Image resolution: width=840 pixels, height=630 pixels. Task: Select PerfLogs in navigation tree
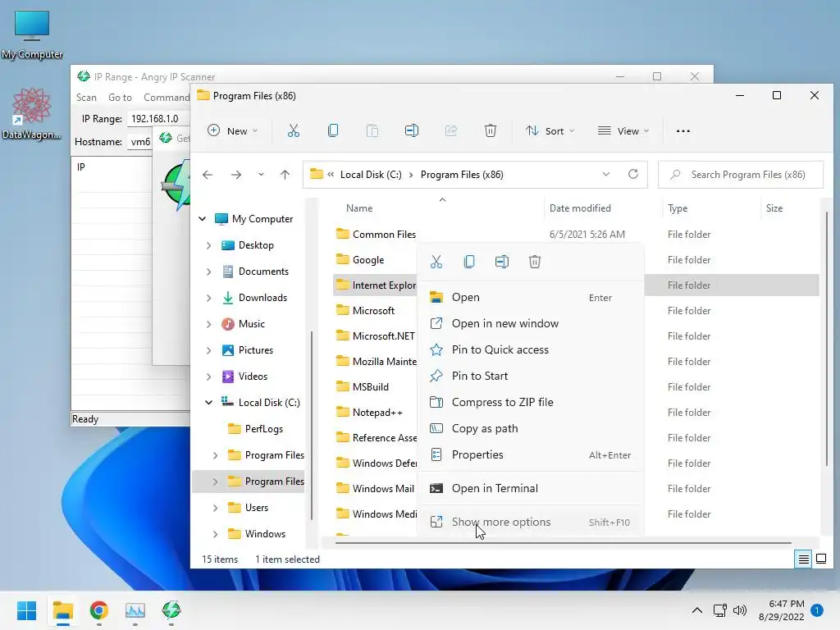click(263, 429)
